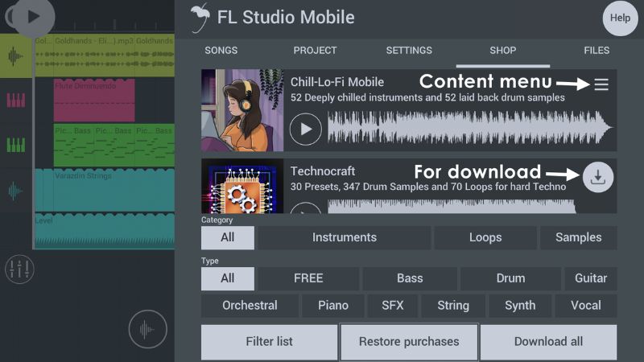644x362 pixels.
Task: Select the teal Varazdin Strings track icon
Action: (15, 191)
